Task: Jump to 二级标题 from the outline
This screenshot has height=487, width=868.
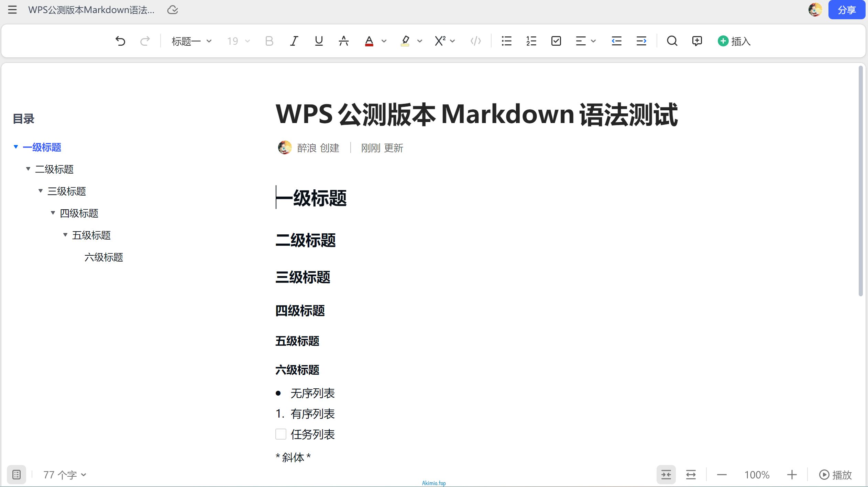Action: pyautogui.click(x=54, y=169)
